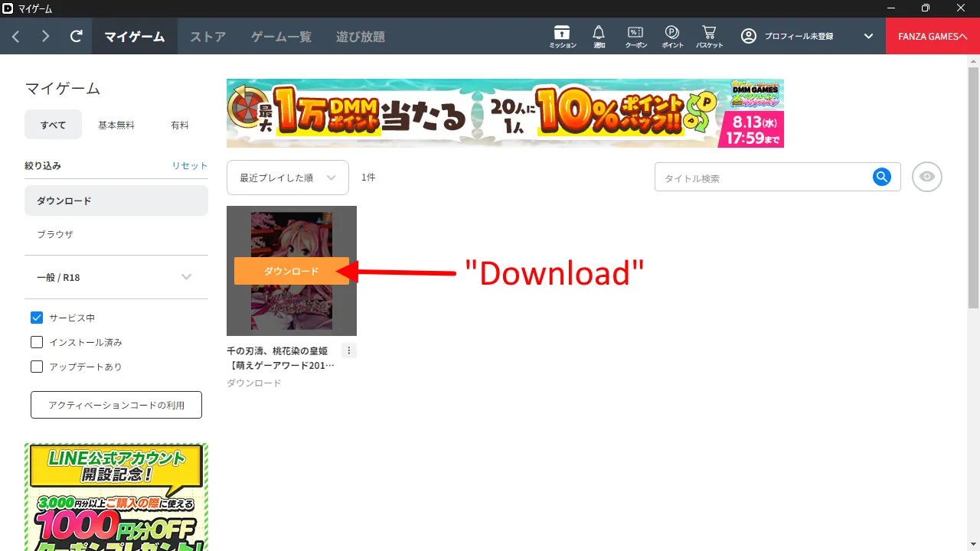This screenshot has height=551, width=980.
Task: Click the DMM app logo in the title bar
Action: click(8, 8)
